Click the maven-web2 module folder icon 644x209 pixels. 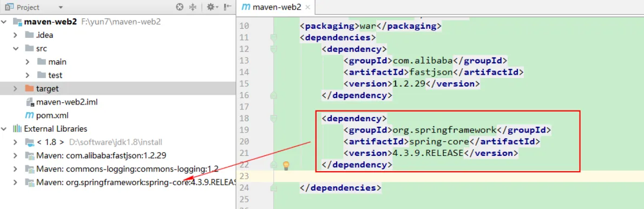point(17,22)
